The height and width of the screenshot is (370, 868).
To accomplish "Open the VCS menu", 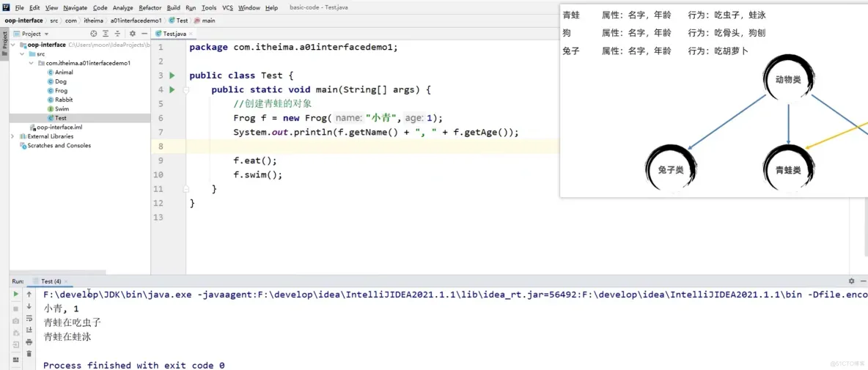I will click(227, 8).
